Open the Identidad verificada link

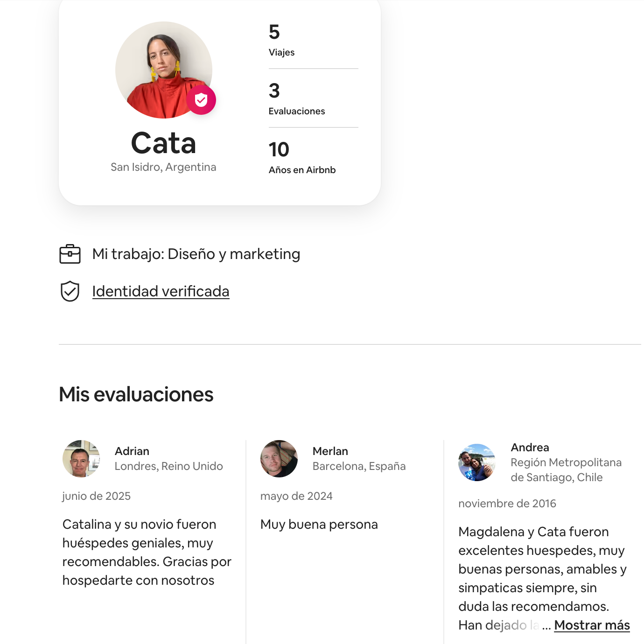(161, 291)
